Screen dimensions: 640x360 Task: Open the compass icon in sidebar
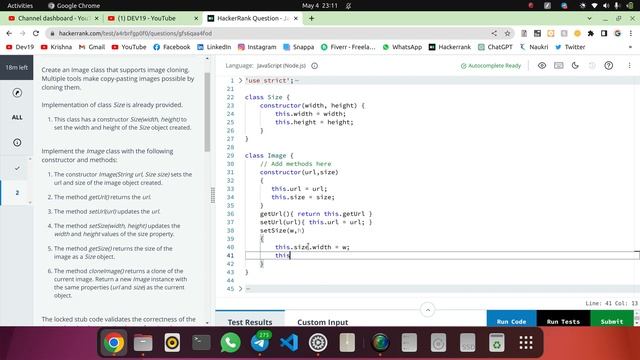point(17,93)
